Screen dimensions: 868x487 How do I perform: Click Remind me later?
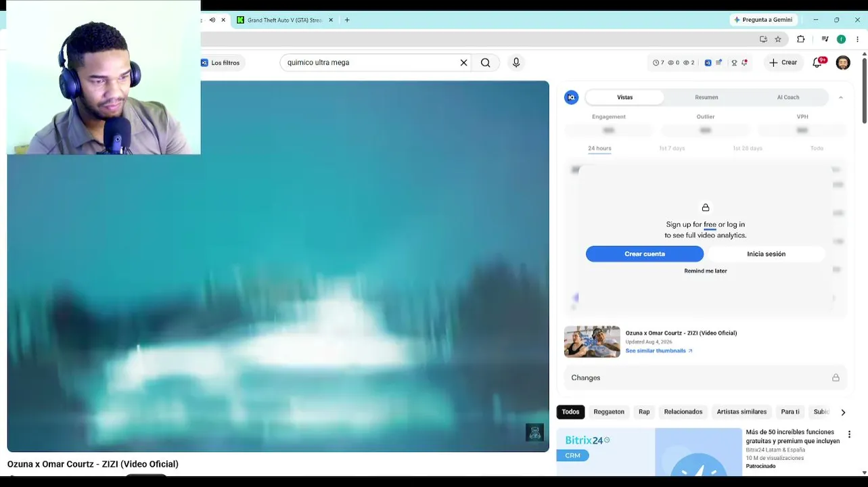(706, 271)
